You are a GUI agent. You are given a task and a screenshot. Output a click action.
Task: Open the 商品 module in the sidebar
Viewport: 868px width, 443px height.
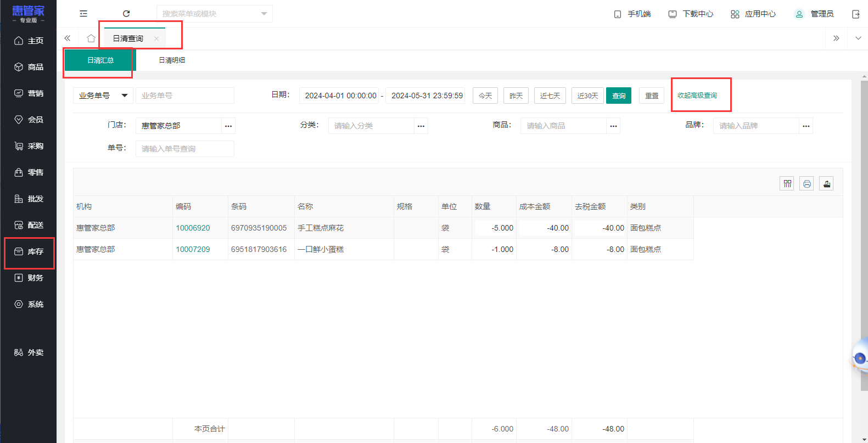[29, 67]
